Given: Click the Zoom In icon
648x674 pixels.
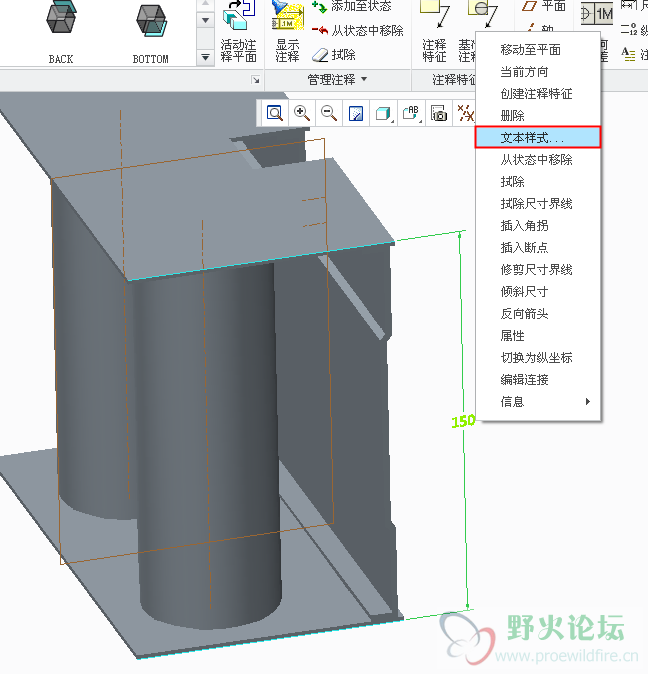Looking at the screenshot, I should (302, 113).
